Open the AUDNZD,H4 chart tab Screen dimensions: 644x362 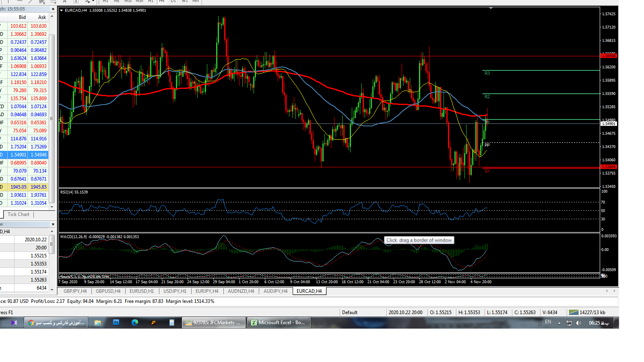(241, 291)
